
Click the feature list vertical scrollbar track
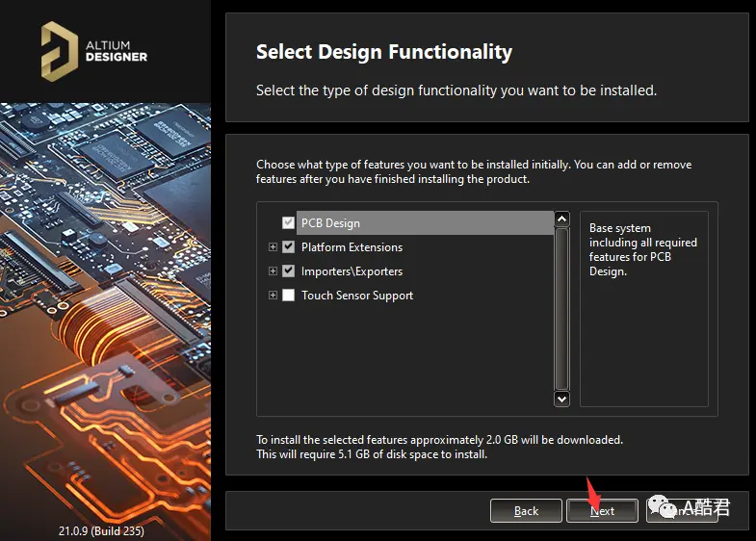coord(561,309)
